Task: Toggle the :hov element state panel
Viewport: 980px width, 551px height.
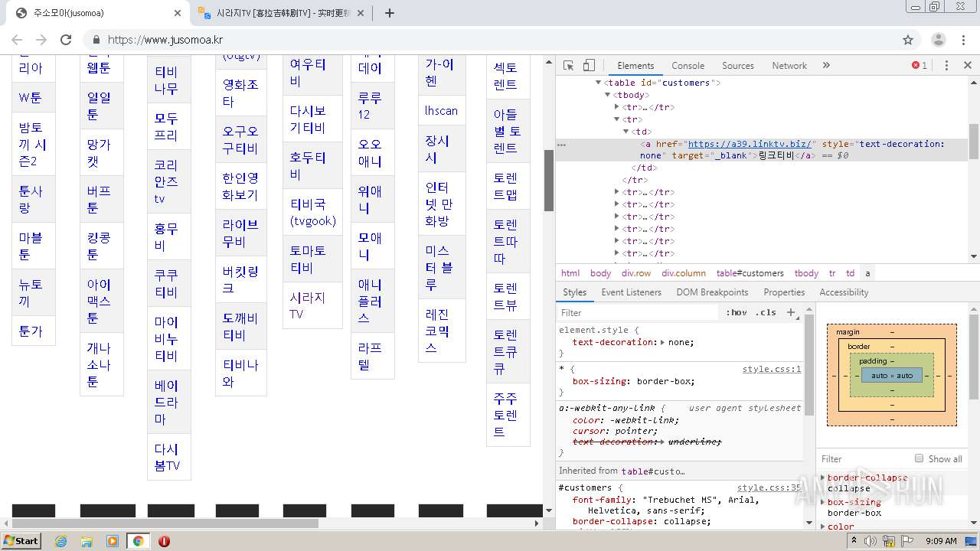Action: (x=737, y=312)
